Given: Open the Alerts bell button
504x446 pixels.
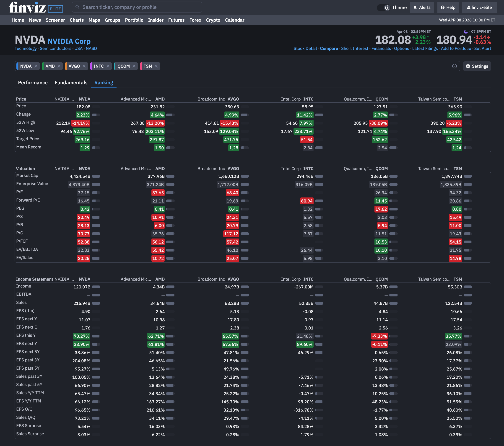Looking at the screenshot, I should pos(422,7).
